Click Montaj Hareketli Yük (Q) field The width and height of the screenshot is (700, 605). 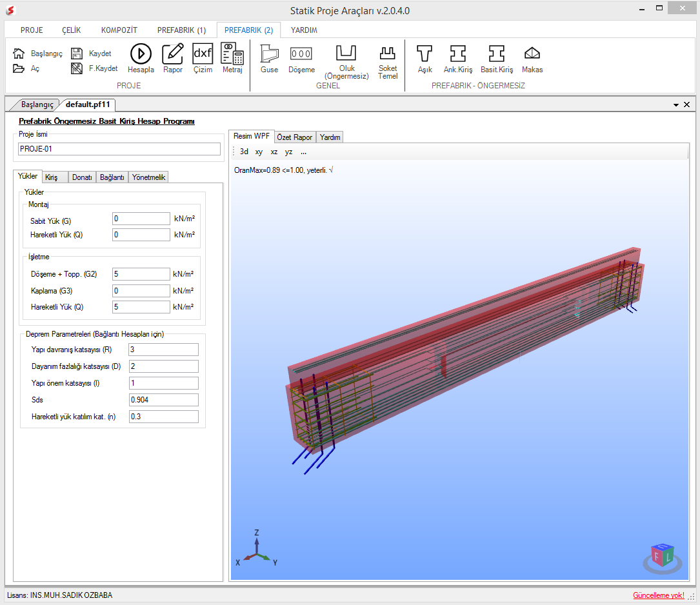click(x=141, y=235)
